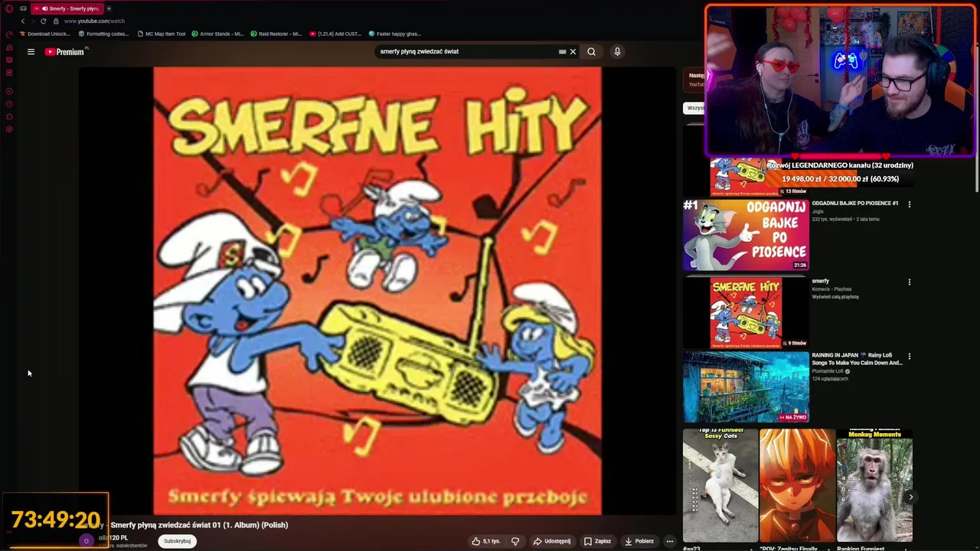Click Pobierz download button

point(639,541)
